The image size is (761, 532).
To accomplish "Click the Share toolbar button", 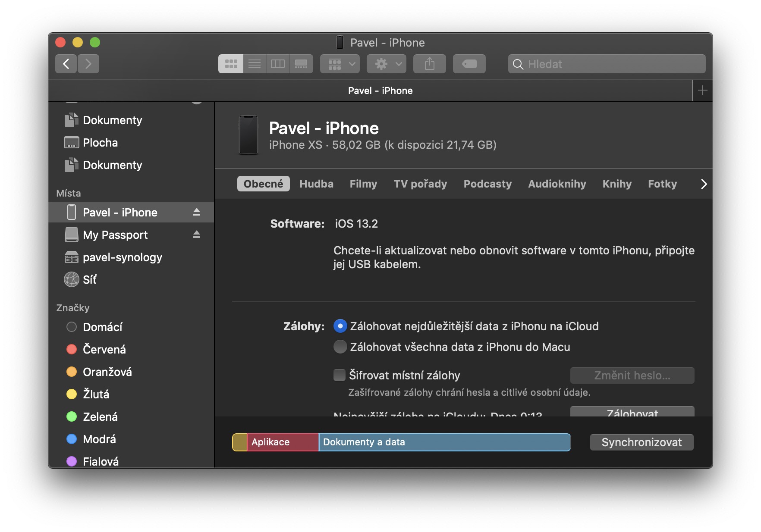I will click(430, 64).
